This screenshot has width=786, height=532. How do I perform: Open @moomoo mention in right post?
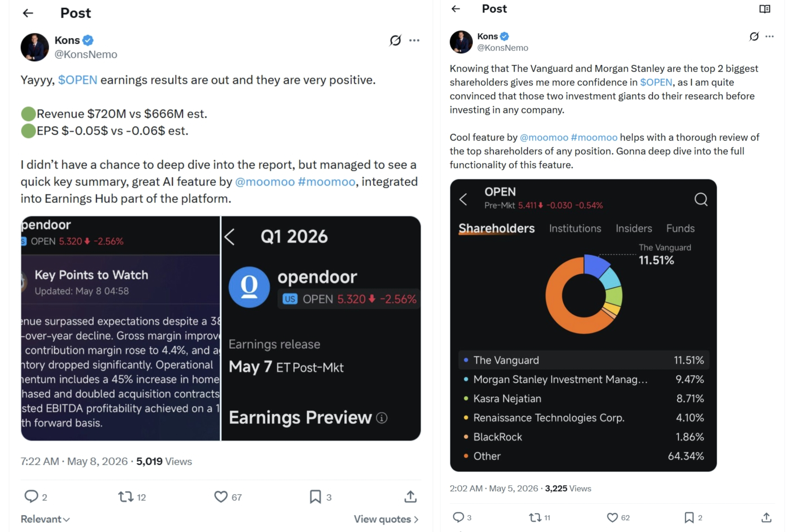[543, 137]
